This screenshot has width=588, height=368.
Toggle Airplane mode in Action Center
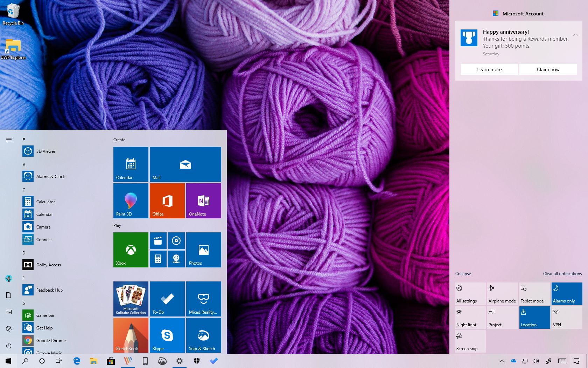tap(502, 293)
